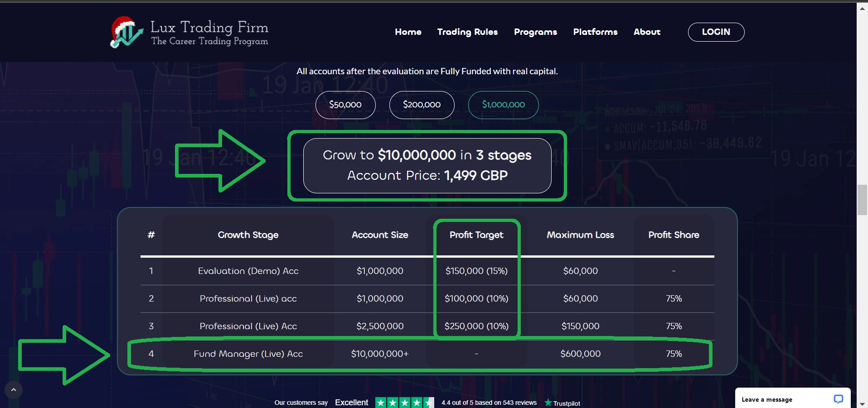The height and width of the screenshot is (408, 868).
Task: Click the 4.4 out of 5 reviews text
Action: (489, 403)
